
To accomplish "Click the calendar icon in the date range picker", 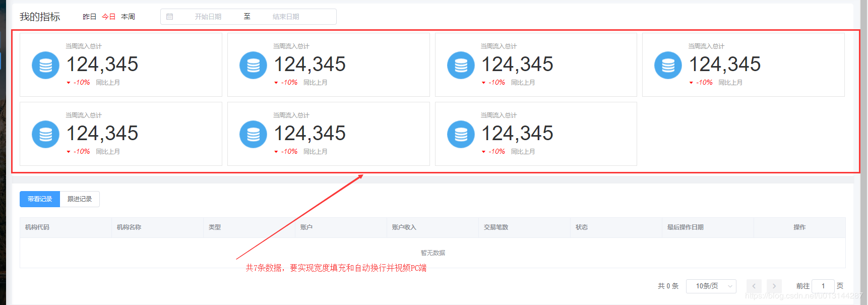I will (170, 17).
